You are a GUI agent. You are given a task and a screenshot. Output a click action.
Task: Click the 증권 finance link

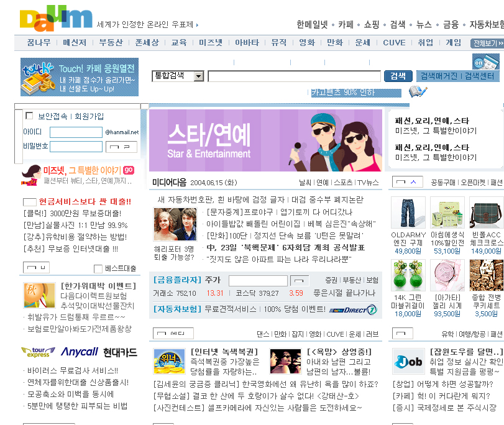click(x=331, y=280)
